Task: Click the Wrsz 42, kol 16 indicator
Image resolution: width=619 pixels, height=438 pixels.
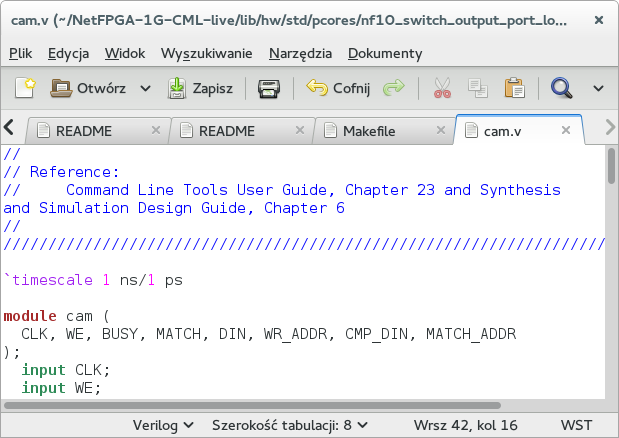Action: click(465, 425)
